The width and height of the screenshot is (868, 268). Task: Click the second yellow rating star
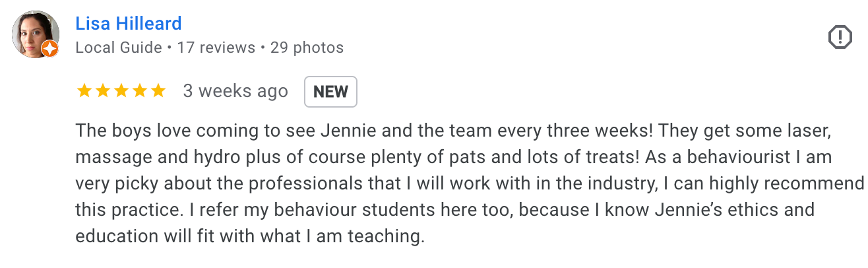[103, 91]
